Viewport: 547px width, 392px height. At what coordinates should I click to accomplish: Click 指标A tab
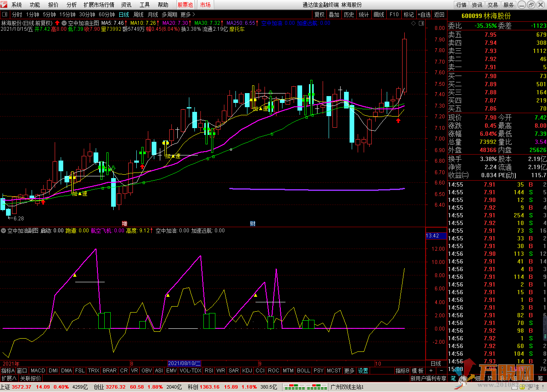(8, 371)
